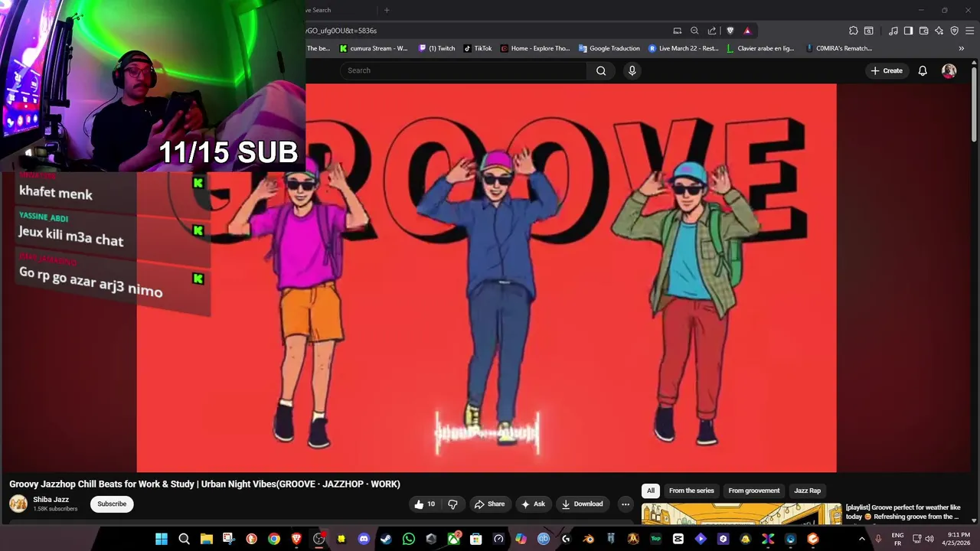
Task: Select the All filter chip
Action: (651, 491)
